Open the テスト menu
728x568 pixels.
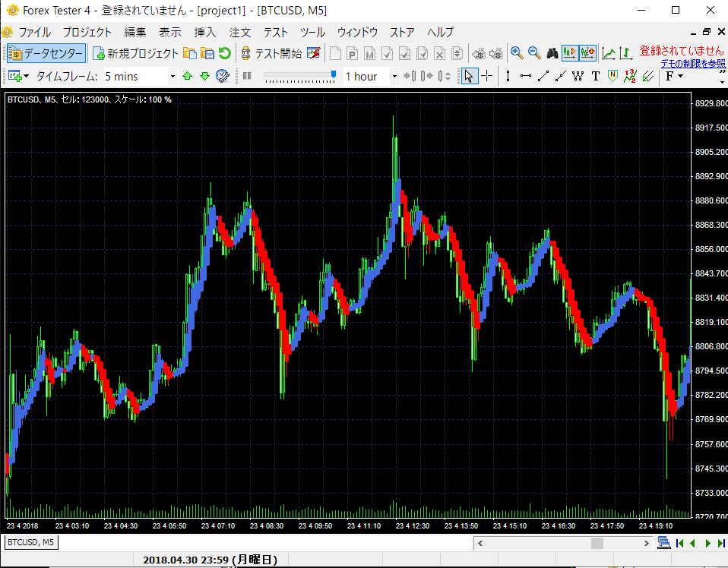coord(275,32)
